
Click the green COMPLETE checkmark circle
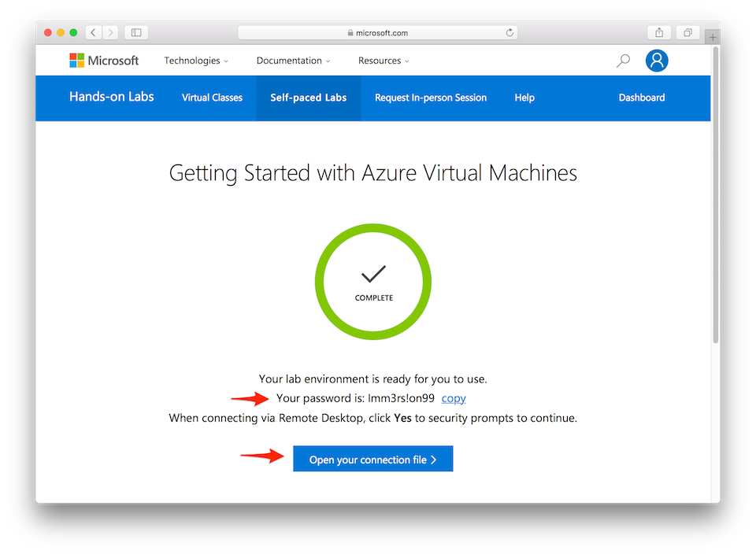tap(372, 282)
